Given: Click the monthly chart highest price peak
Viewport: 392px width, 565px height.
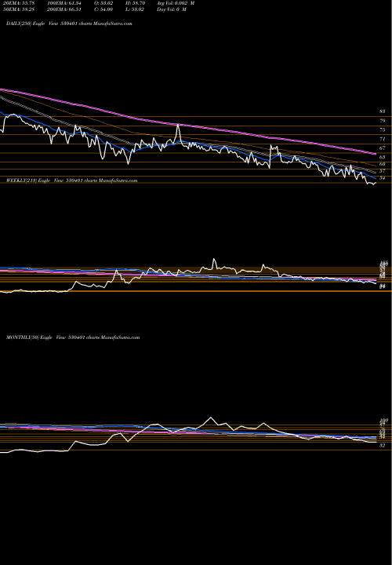Looking at the screenshot, I should [211, 417].
